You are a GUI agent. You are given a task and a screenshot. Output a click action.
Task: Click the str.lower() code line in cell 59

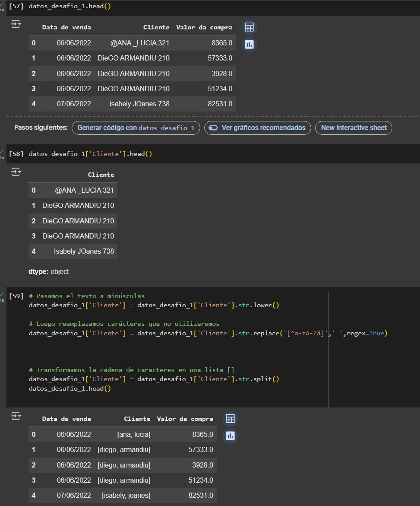pos(154,305)
